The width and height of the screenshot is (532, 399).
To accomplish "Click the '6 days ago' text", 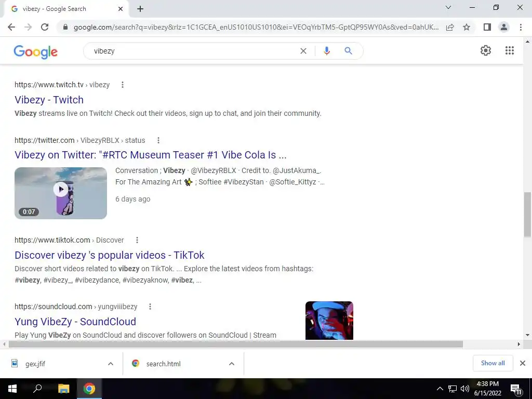I will point(132,199).
